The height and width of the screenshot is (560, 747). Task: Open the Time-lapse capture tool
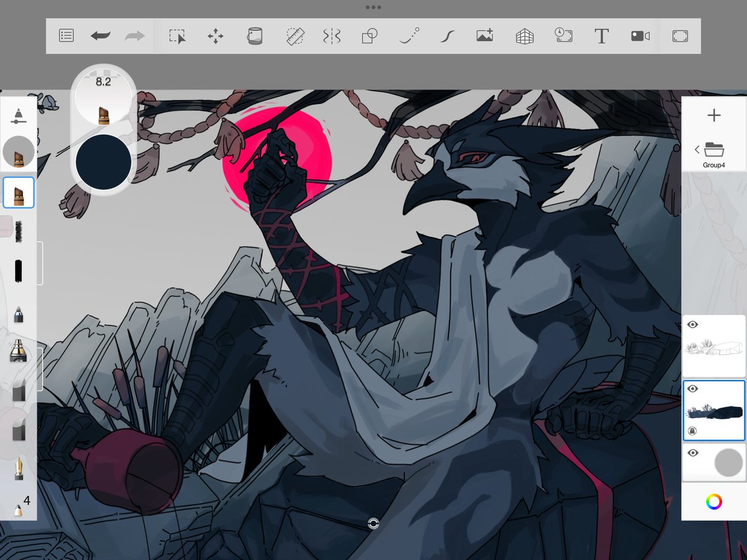coord(563,35)
